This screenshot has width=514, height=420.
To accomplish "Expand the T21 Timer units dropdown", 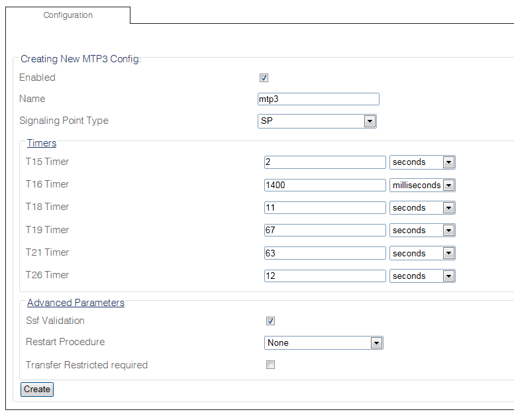I will 422,254.
